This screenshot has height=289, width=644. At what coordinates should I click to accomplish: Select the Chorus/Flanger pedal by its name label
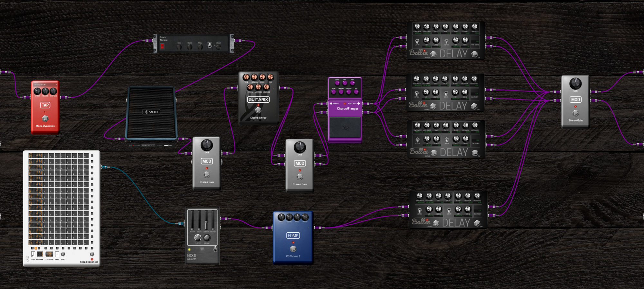pos(347,109)
